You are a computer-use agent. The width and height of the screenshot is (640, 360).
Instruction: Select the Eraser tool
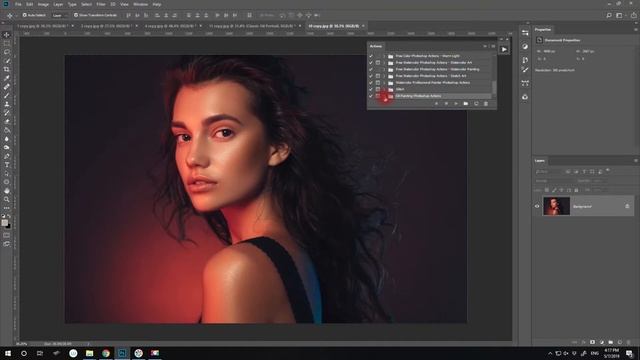pyautogui.click(x=7, y=122)
